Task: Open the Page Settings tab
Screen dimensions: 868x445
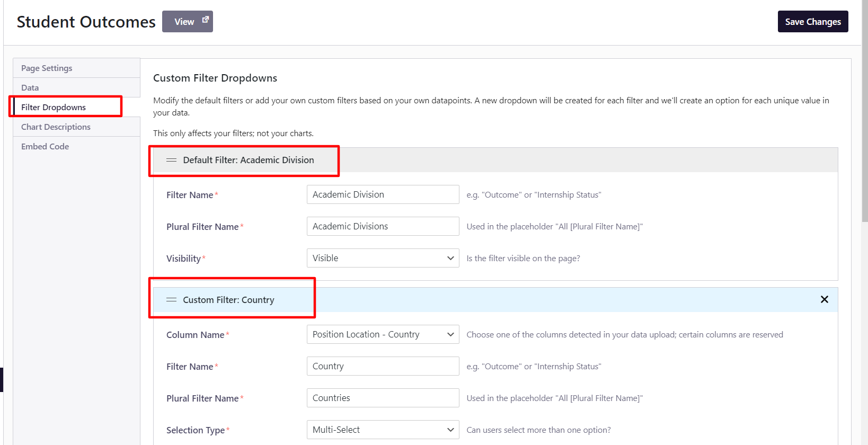Action: pyautogui.click(x=47, y=68)
